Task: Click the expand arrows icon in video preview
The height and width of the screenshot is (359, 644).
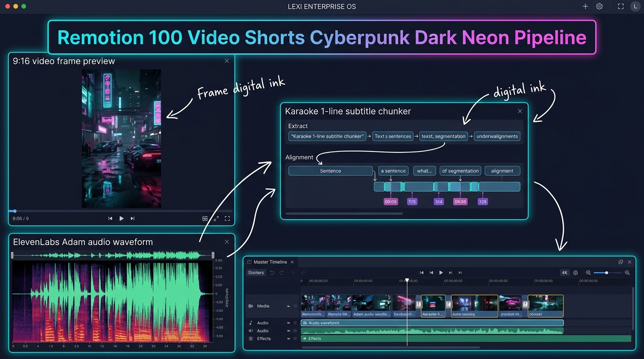Action: (x=216, y=218)
